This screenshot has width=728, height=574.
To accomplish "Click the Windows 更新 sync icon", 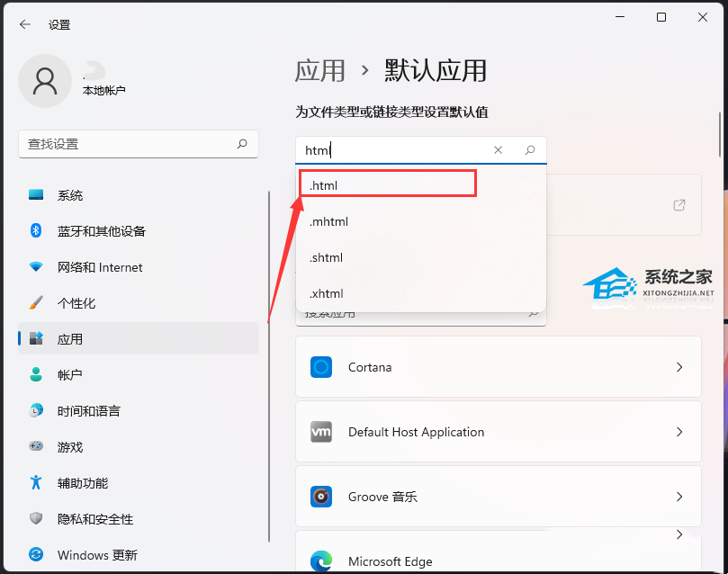I will (36, 554).
